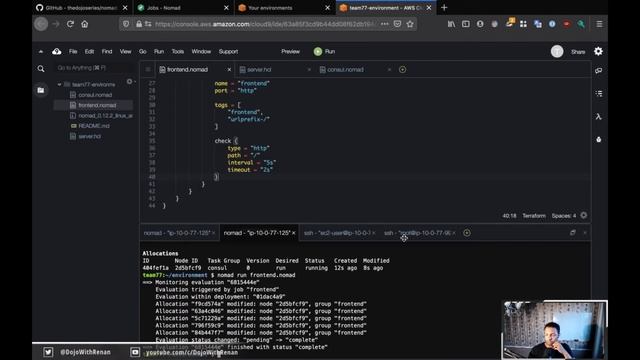Screen dimensions: 640x360
Task: Change the Terraform syntax mode
Action: (534, 216)
